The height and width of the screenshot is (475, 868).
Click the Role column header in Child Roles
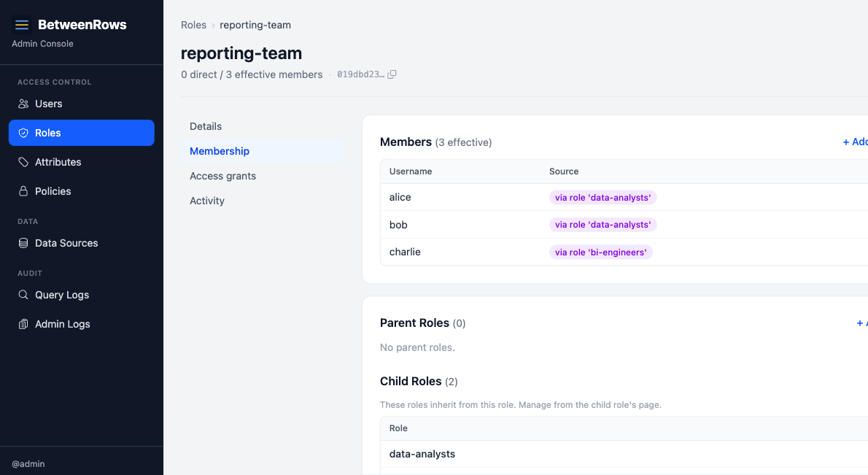[x=398, y=428]
